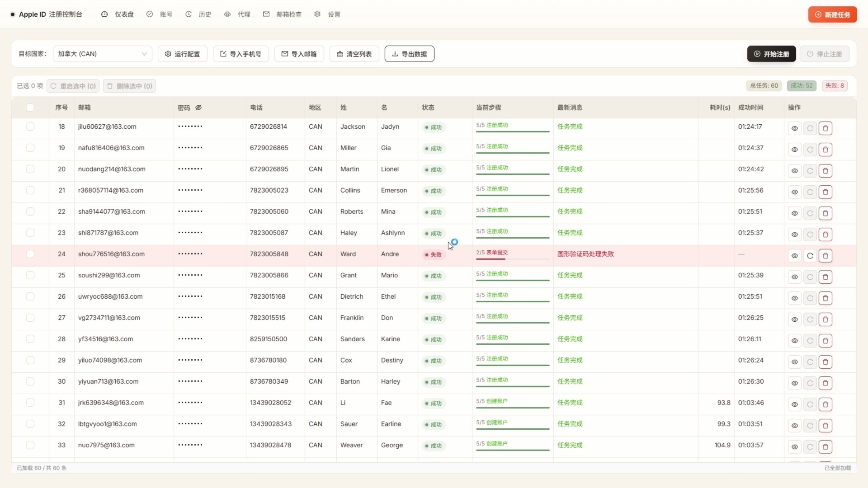This screenshot has width=868, height=488.
Task: Toggle password visibility in the 密码 header
Action: [x=198, y=108]
